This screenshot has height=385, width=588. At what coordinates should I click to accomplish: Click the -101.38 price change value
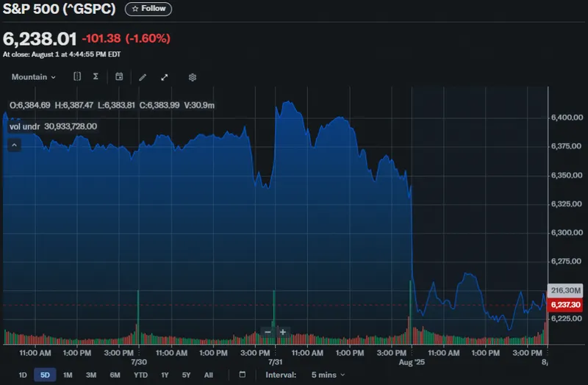coord(101,38)
